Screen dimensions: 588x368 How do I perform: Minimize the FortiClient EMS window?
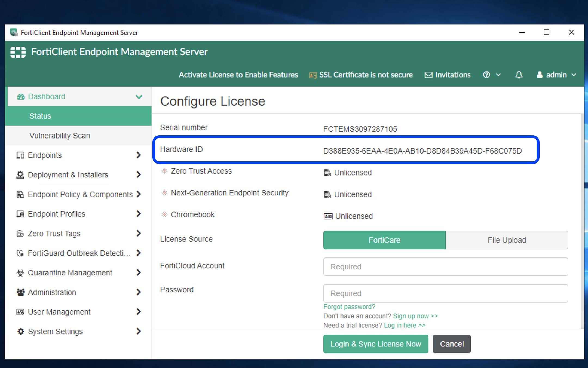522,32
